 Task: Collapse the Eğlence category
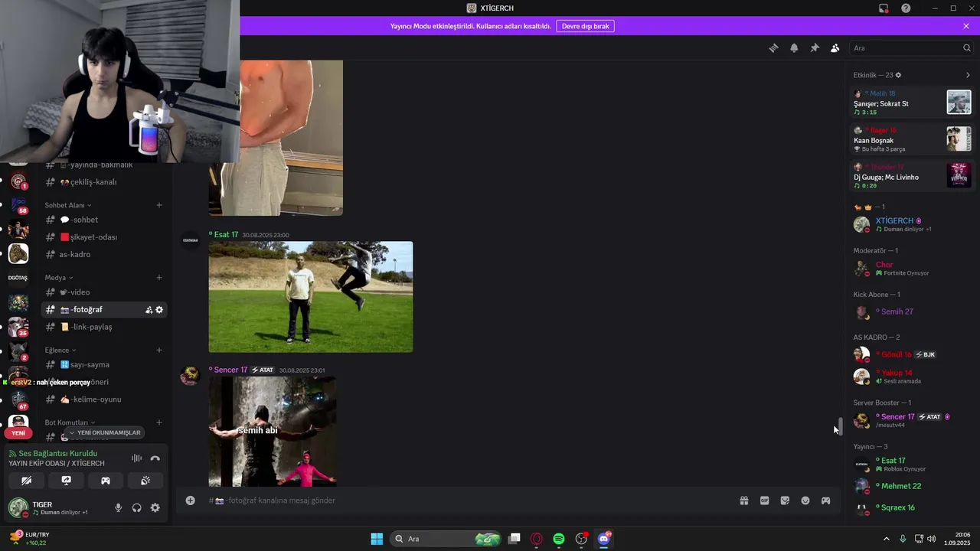pos(60,350)
